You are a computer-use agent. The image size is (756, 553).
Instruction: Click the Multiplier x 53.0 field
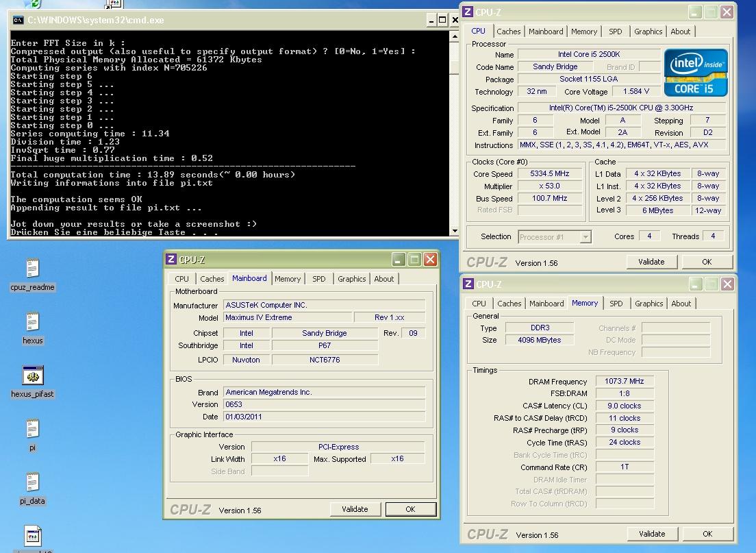pos(549,186)
